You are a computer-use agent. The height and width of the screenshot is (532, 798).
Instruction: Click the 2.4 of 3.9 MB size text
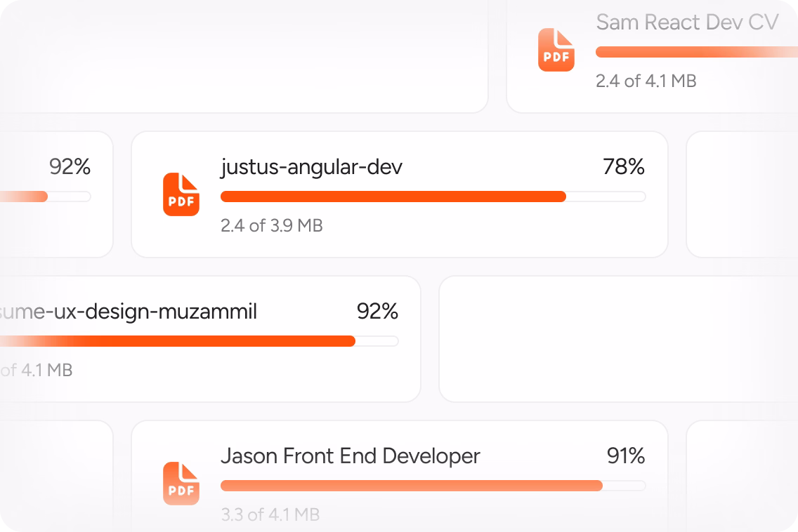[x=272, y=225]
